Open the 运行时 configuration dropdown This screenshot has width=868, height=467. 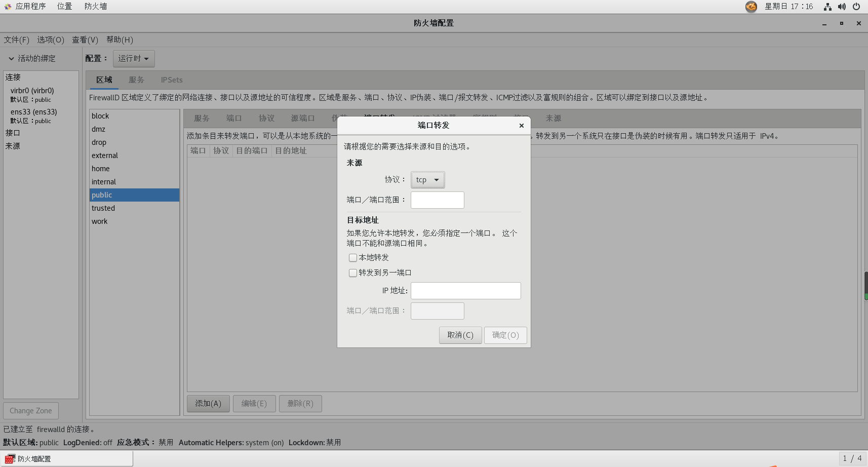click(134, 59)
